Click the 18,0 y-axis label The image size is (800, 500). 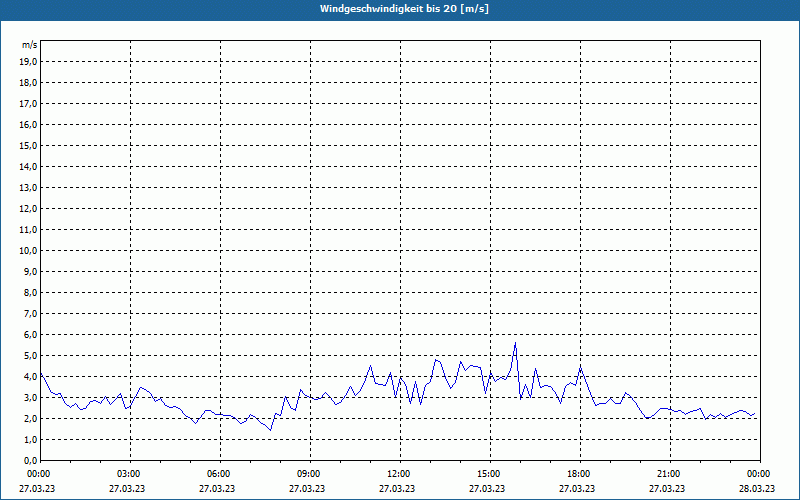[28, 83]
